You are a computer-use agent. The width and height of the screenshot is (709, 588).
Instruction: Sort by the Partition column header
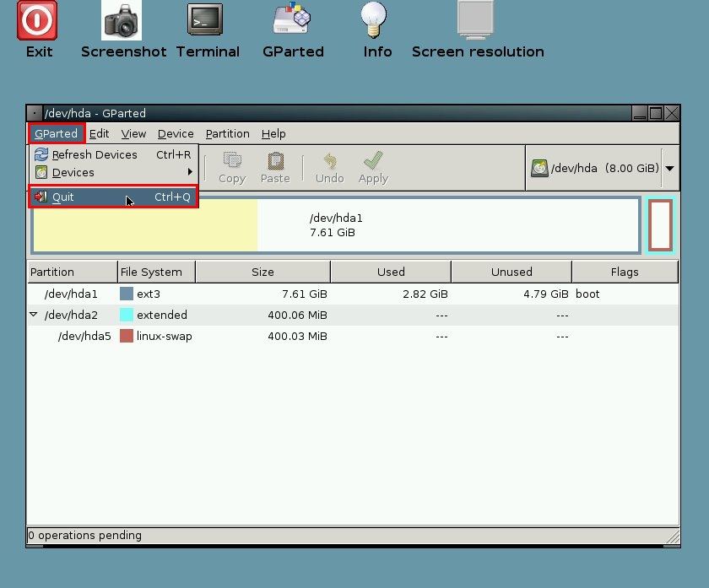coord(73,272)
